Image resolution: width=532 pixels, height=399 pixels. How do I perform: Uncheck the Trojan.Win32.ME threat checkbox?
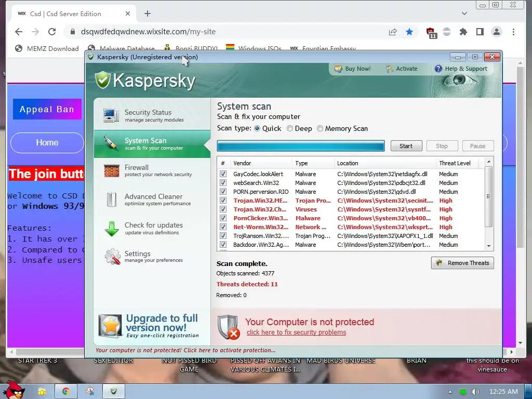[x=223, y=201]
